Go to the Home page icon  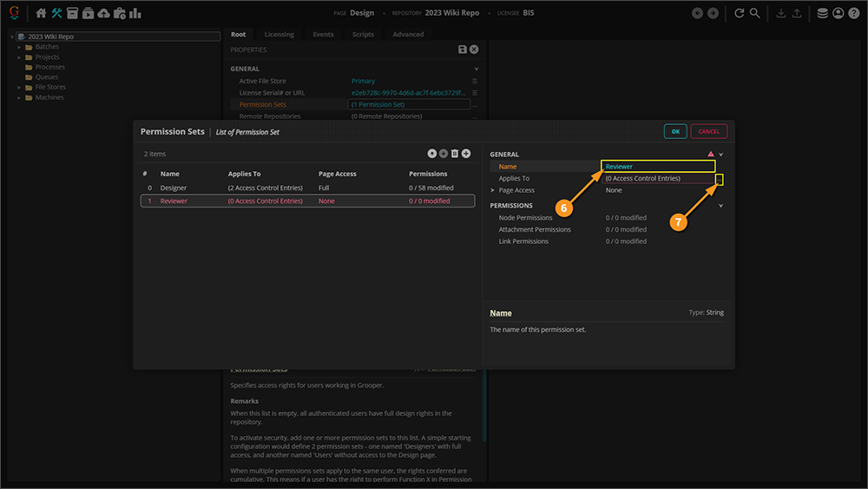41,13
